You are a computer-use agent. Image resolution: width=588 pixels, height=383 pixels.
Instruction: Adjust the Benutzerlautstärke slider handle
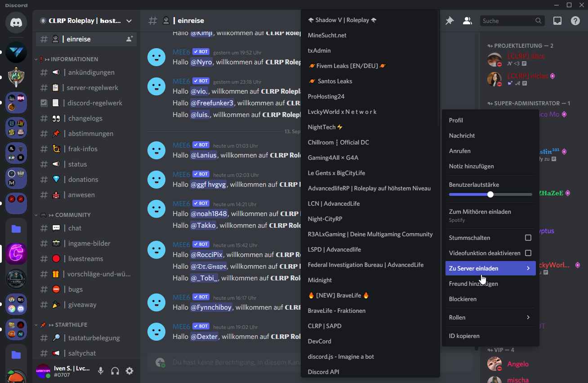coord(490,194)
